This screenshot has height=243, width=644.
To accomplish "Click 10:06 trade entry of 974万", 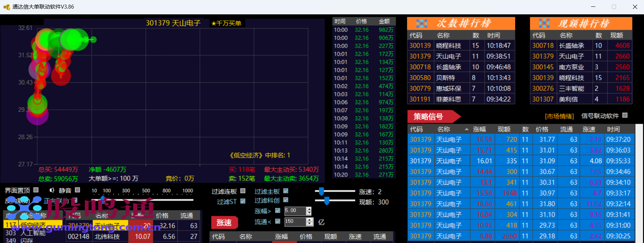I will (364, 102).
